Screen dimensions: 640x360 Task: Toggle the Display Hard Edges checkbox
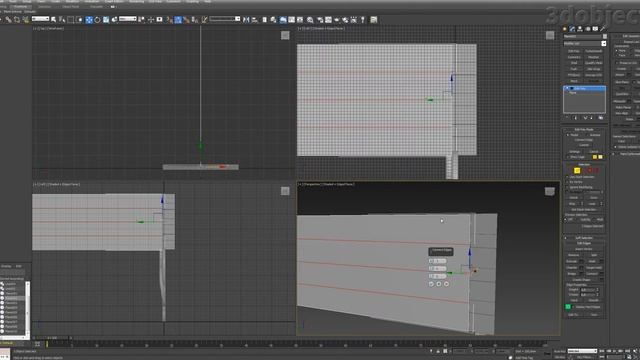pos(573,307)
